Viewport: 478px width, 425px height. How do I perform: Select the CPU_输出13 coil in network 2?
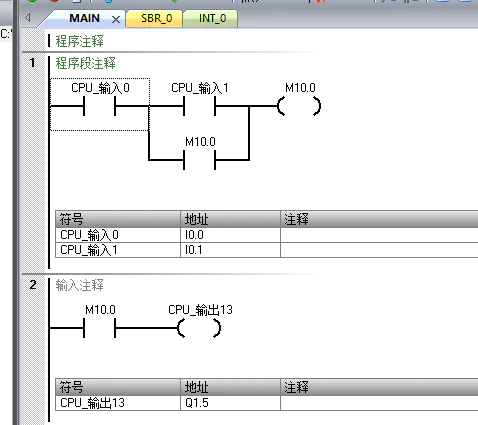tap(199, 328)
